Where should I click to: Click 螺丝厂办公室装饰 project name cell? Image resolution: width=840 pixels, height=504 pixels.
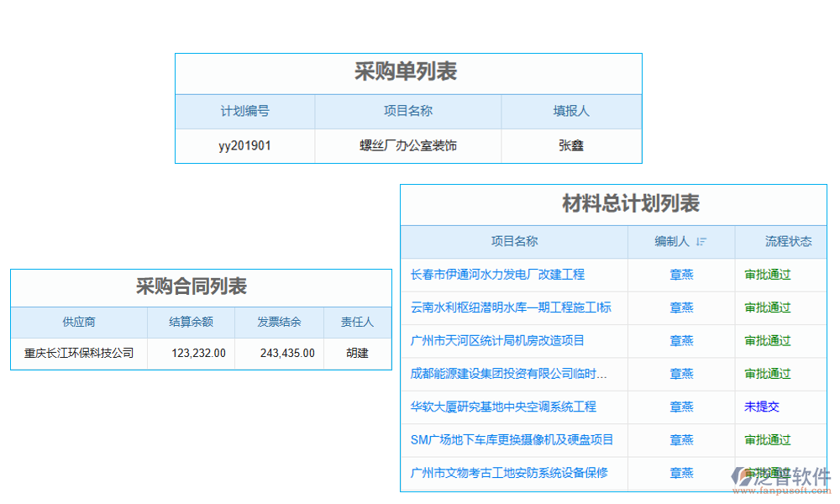pos(407,144)
